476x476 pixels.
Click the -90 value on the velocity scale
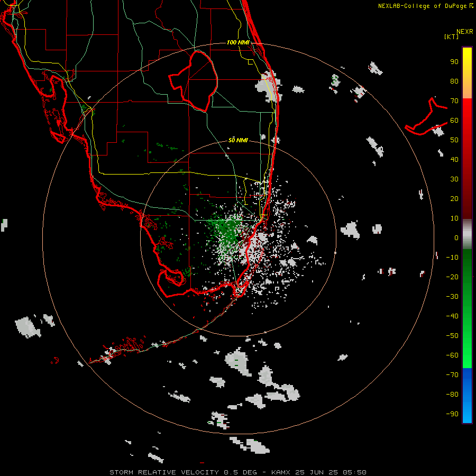coord(452,414)
